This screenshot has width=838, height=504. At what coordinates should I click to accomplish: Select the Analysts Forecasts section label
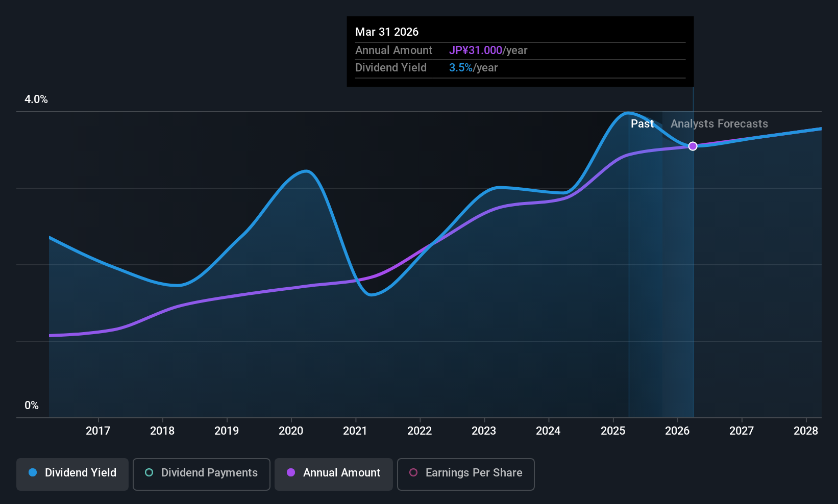(719, 124)
